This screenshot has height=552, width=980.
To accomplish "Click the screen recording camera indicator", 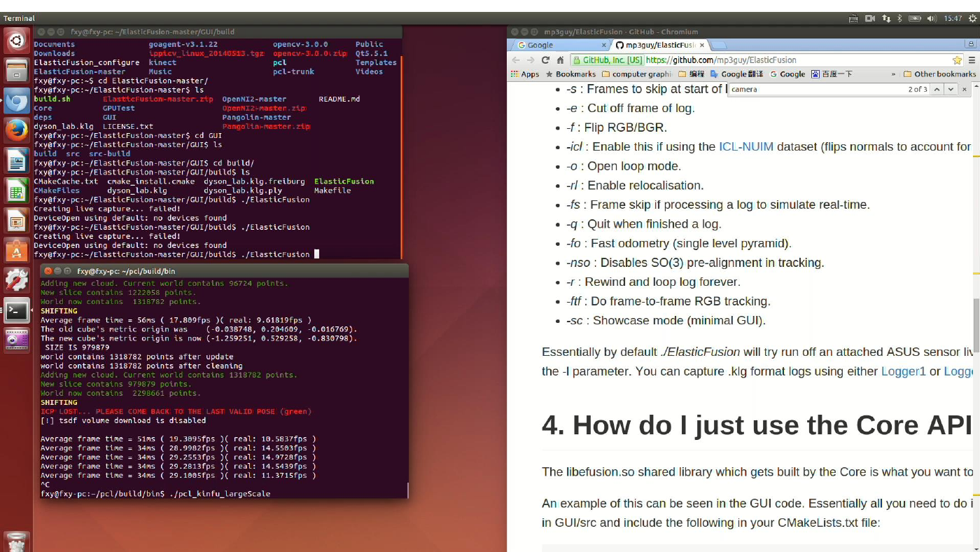I will [870, 18].
